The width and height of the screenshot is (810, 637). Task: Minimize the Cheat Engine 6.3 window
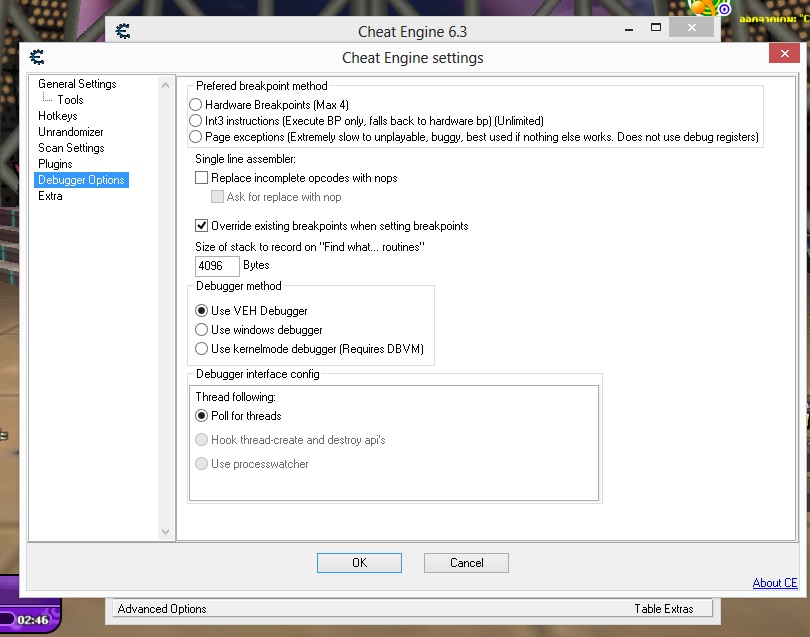[629, 29]
